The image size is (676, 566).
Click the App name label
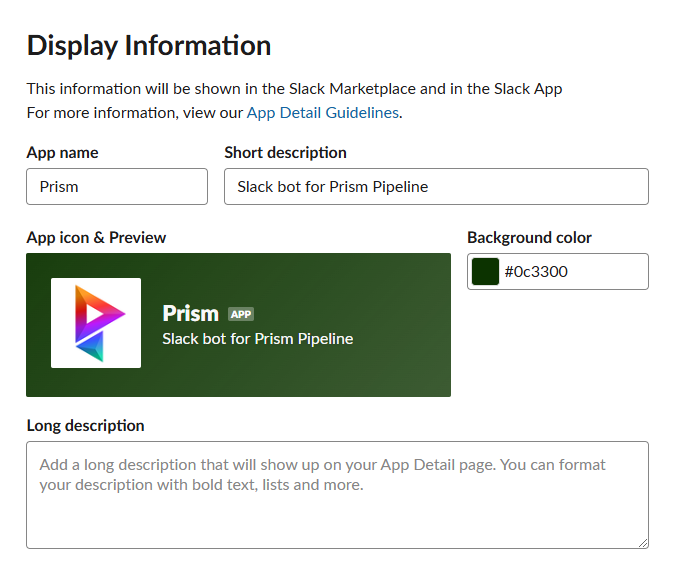point(63,153)
